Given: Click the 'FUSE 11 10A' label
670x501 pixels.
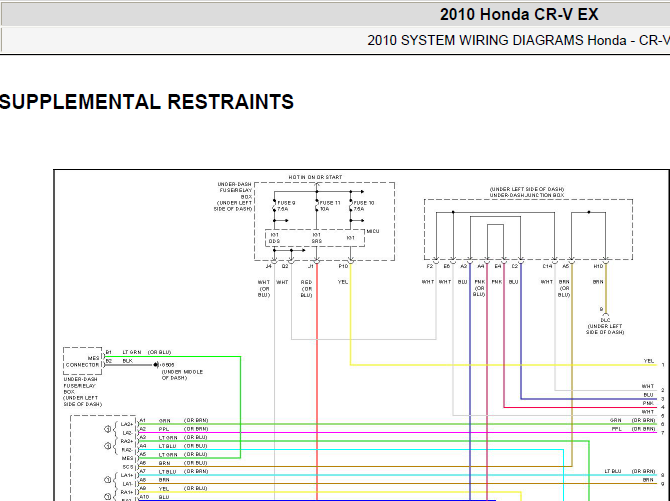Looking at the screenshot, I should pyautogui.click(x=330, y=206).
